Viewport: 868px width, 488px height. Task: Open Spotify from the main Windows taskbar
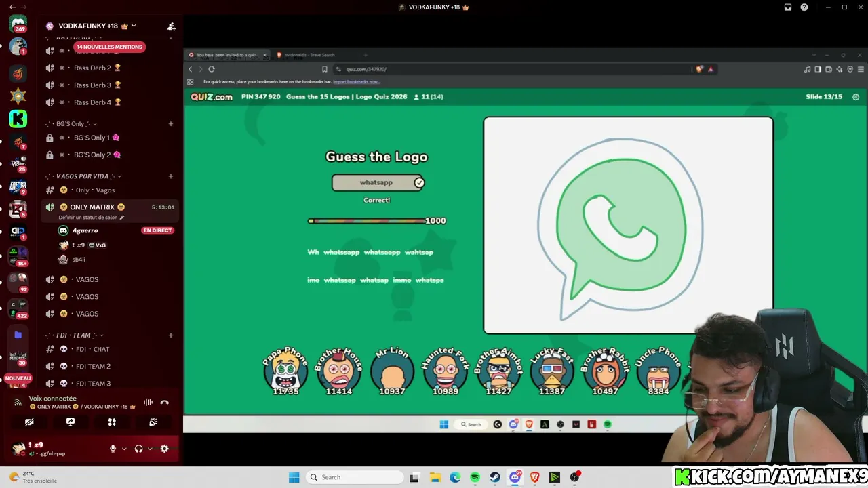(475, 477)
